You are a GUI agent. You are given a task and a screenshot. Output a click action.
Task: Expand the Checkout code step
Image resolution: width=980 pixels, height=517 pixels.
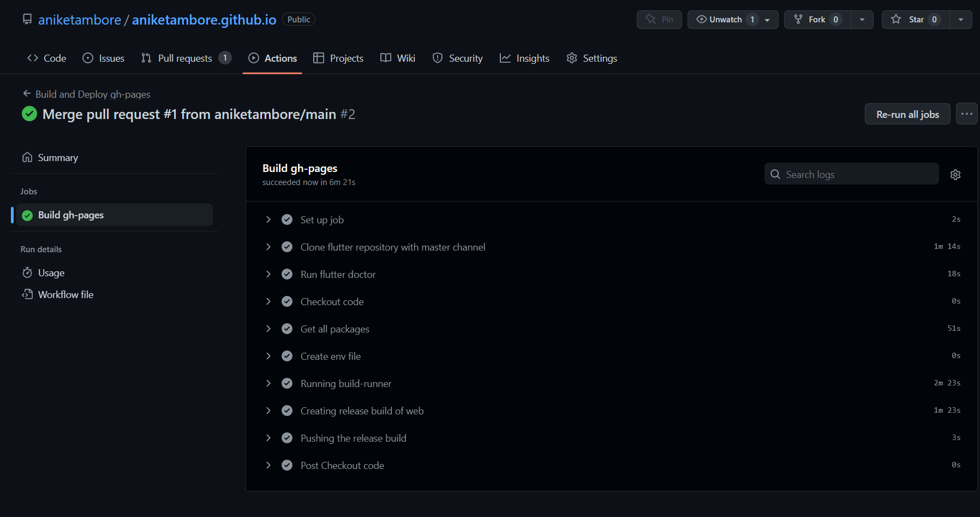coord(268,301)
